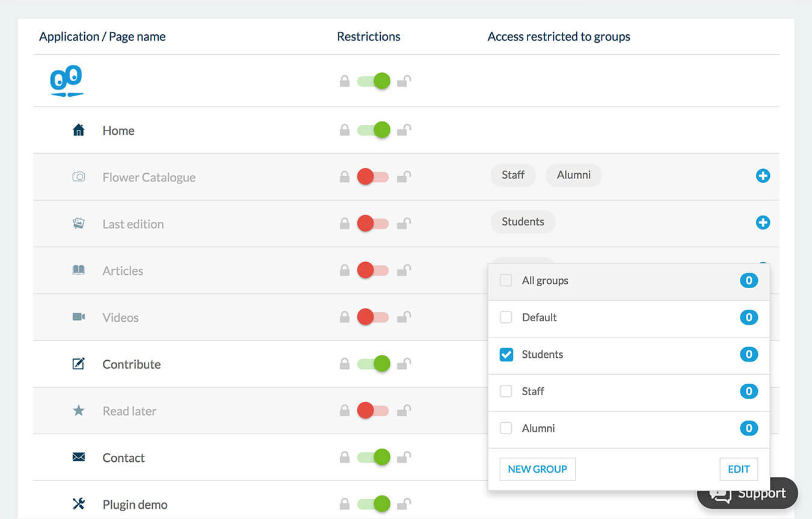
Task: Click the Staff group tag on Flower Catalogue
Action: (513, 175)
